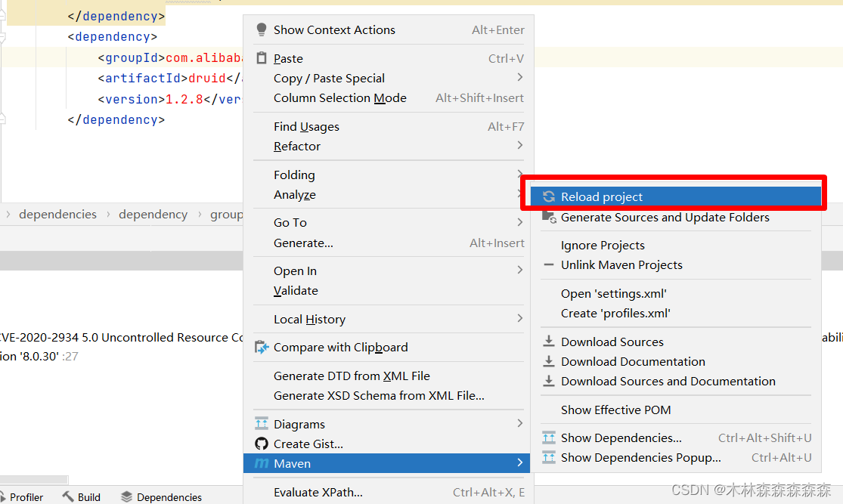Expand the Diagrams submenu arrow
Image resolution: width=843 pixels, height=504 pixels.
coord(519,423)
